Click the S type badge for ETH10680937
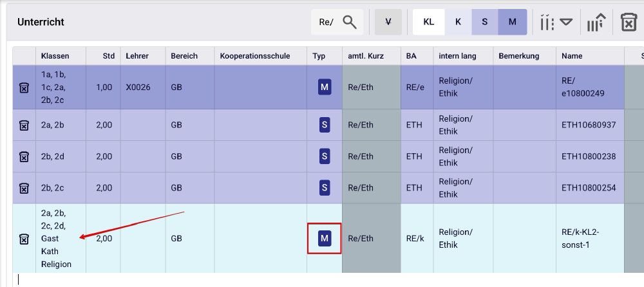This screenshot has width=644, height=287. coord(325,125)
